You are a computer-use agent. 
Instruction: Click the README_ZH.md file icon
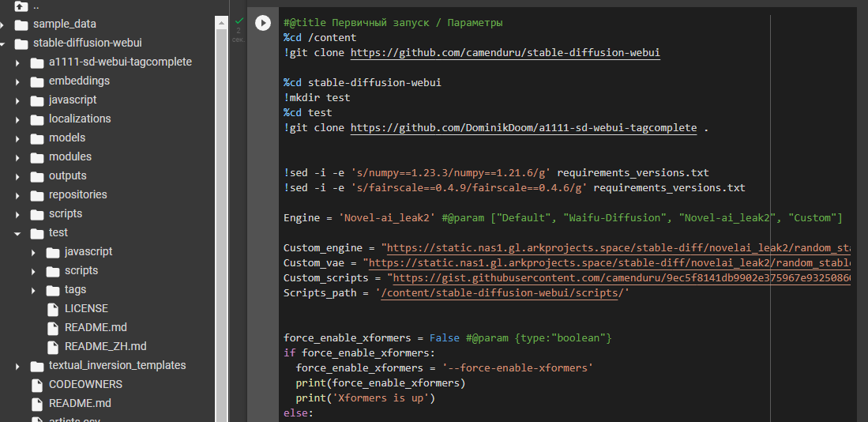[x=53, y=347]
